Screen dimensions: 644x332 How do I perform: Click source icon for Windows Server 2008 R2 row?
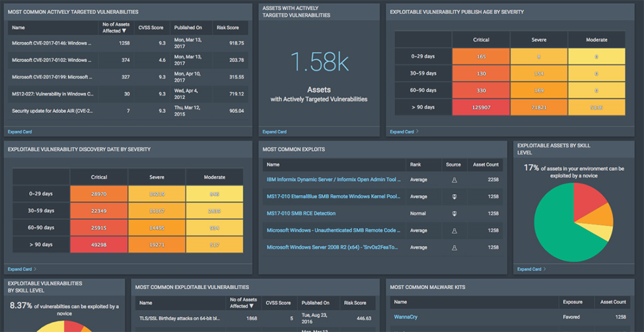click(x=454, y=248)
